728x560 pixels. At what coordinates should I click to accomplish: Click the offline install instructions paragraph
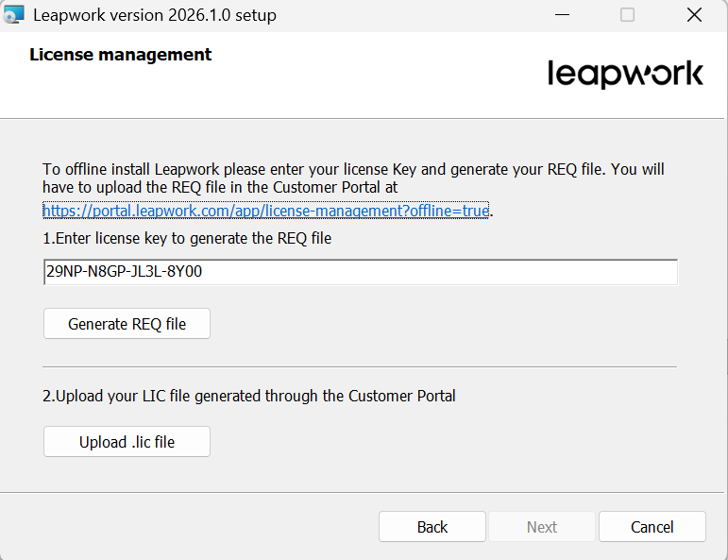tap(353, 178)
